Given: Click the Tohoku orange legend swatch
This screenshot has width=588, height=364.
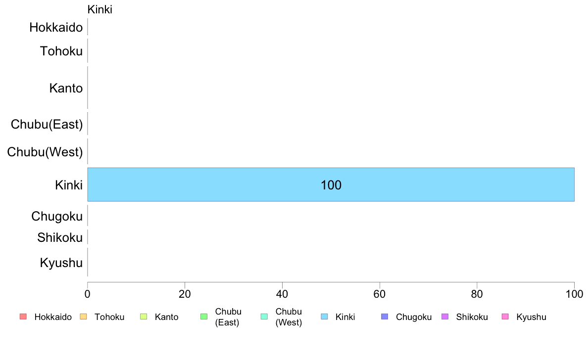Looking at the screenshot, I should [83, 317].
